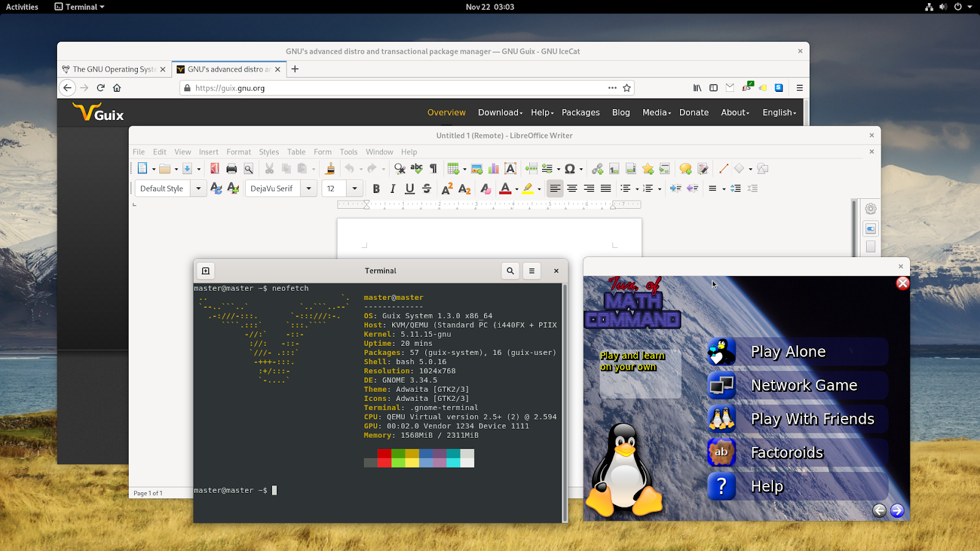The image size is (980, 551).
Task: Open the Styles menu in Writer
Action: click(x=269, y=152)
